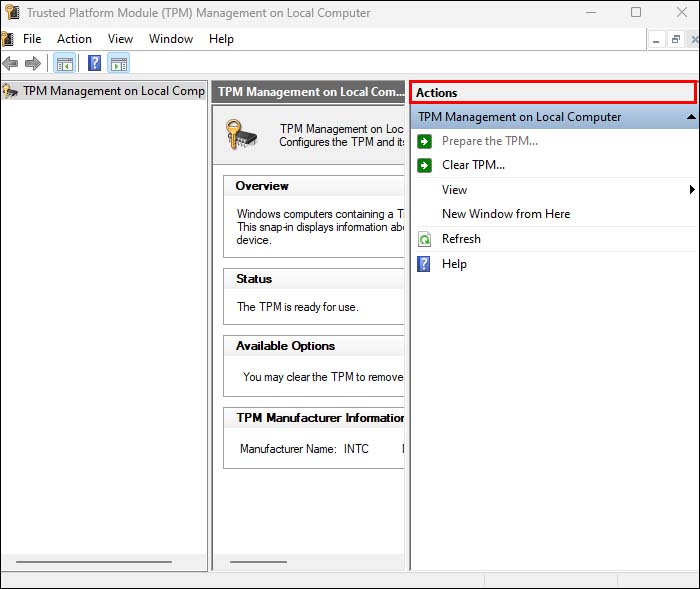Choose Clear TPM... action
Image resolution: width=700 pixels, height=589 pixels.
coord(473,165)
